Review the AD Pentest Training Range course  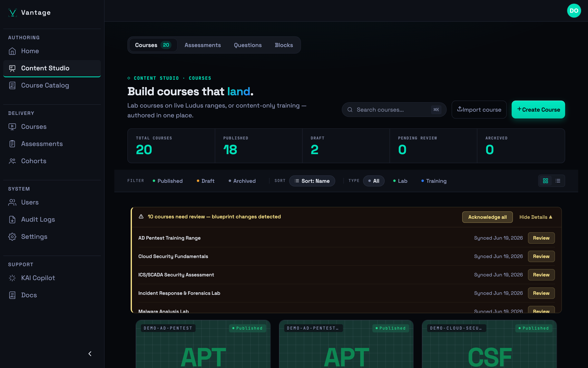541,238
